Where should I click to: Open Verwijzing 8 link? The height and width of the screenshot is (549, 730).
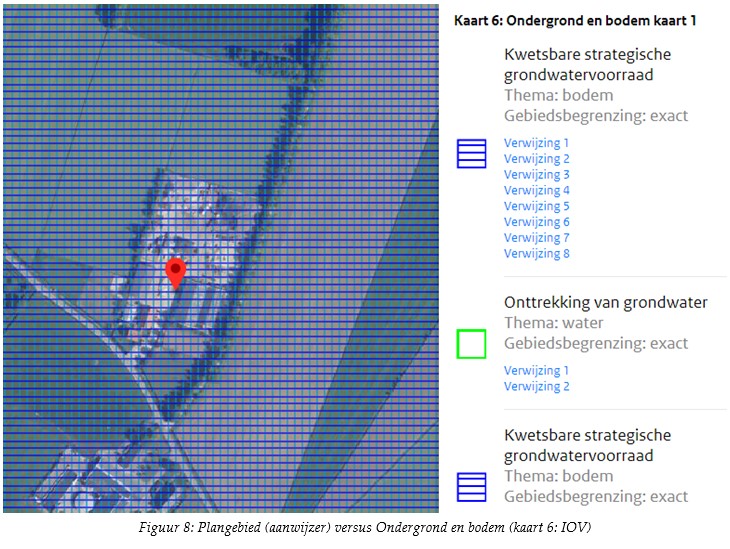pos(536,254)
